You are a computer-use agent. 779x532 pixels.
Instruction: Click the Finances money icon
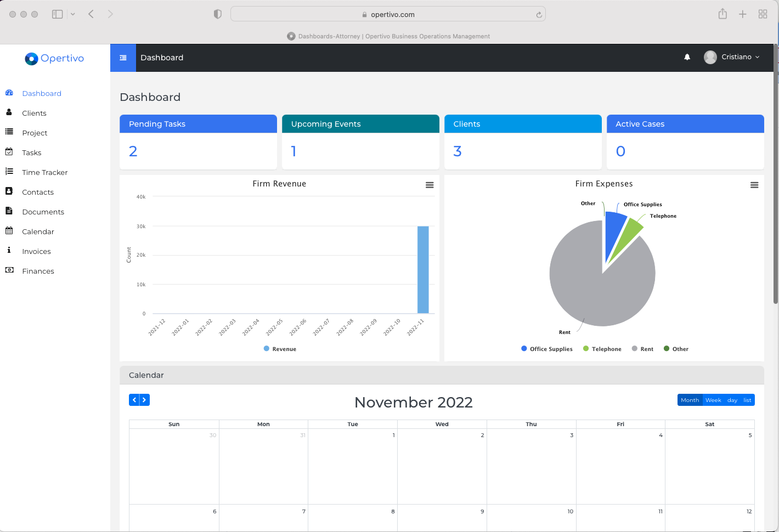(9, 270)
